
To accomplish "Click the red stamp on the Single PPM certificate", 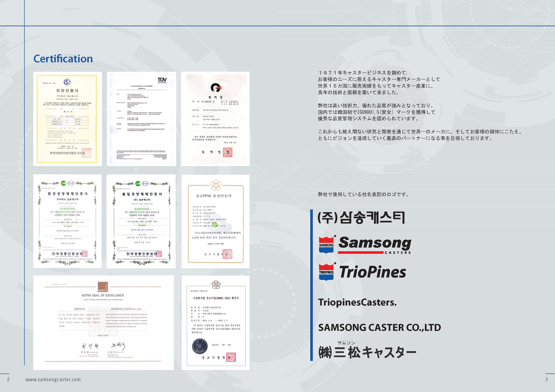I will [227, 254].
